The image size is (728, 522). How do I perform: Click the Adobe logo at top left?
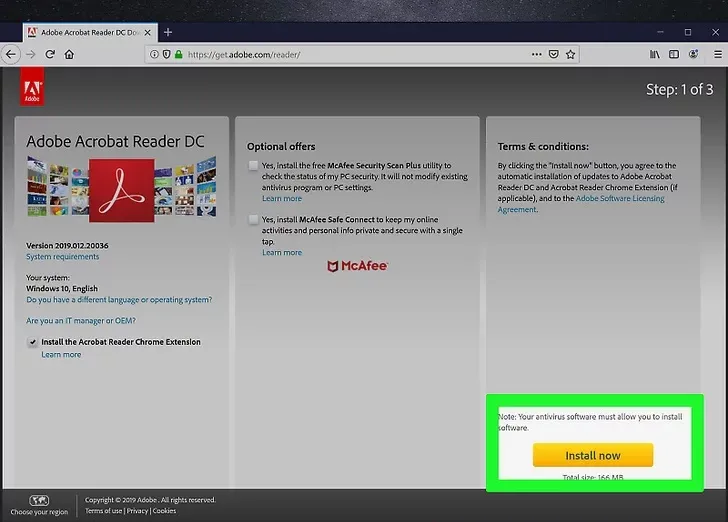[32, 87]
